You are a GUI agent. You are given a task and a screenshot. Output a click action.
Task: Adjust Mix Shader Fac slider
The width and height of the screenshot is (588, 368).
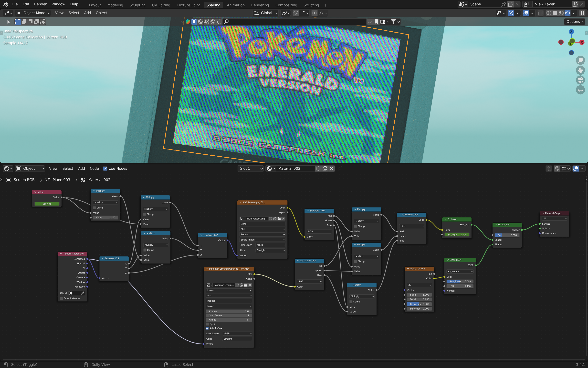(x=507, y=235)
